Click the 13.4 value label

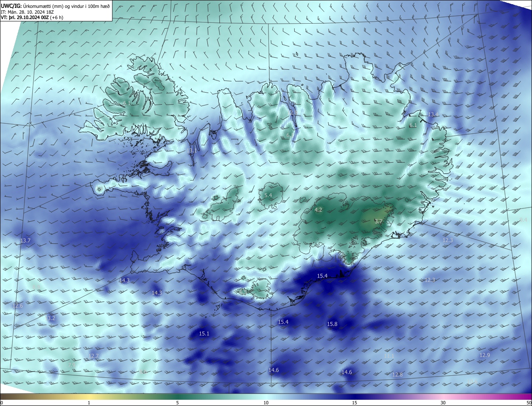coord(433,114)
